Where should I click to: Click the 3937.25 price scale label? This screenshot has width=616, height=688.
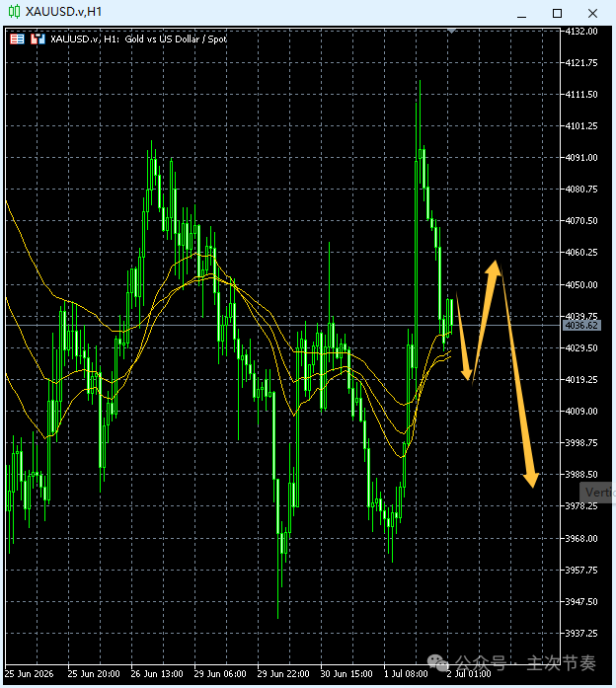(581, 633)
